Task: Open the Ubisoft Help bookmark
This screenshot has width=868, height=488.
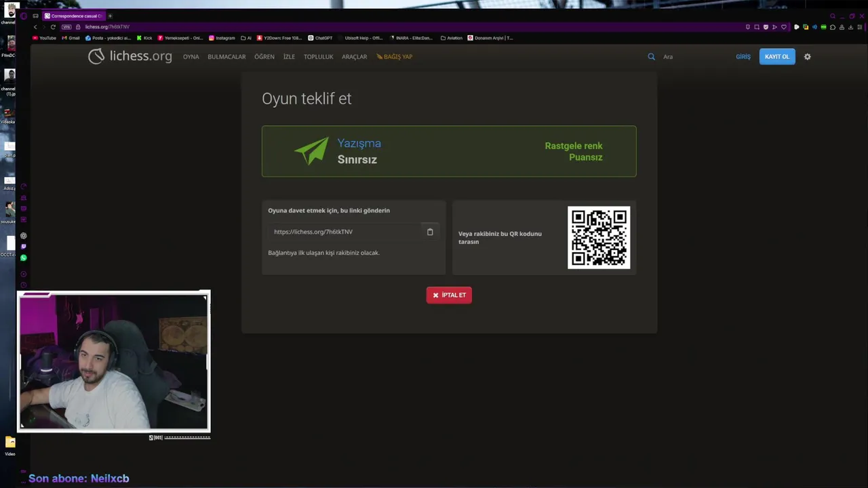Action: (361, 38)
